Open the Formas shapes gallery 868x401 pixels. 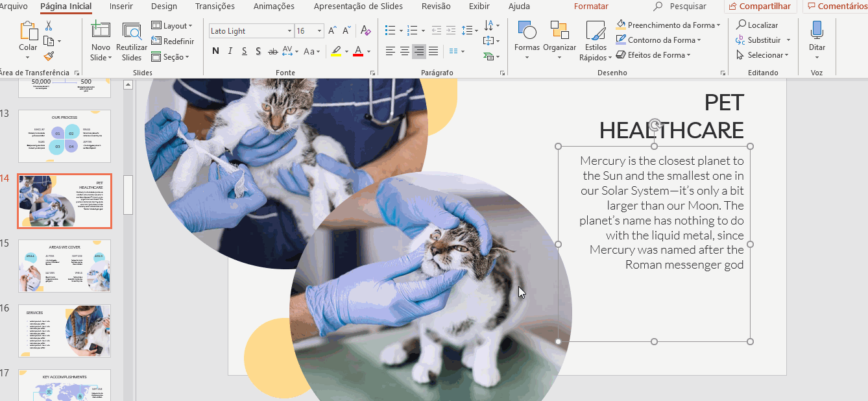pyautogui.click(x=527, y=41)
